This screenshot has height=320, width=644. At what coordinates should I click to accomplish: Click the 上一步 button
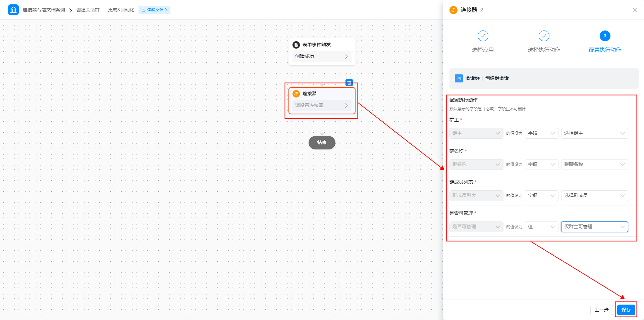tap(602, 310)
